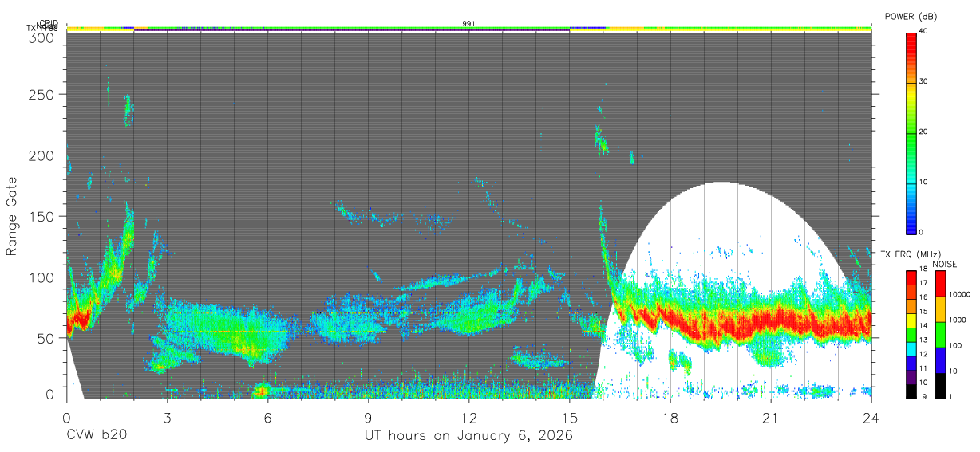Image resolution: width=980 pixels, height=452 pixels.
Task: Select the orange 15-16 MHz frequency swatch
Action: (x=911, y=306)
